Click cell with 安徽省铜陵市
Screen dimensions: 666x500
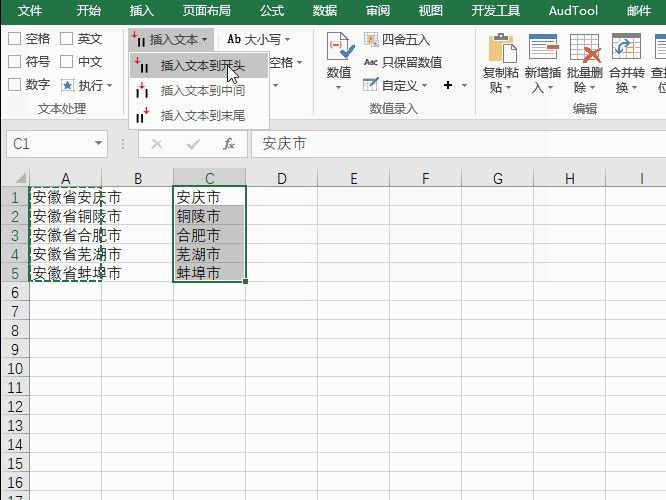click(65, 216)
